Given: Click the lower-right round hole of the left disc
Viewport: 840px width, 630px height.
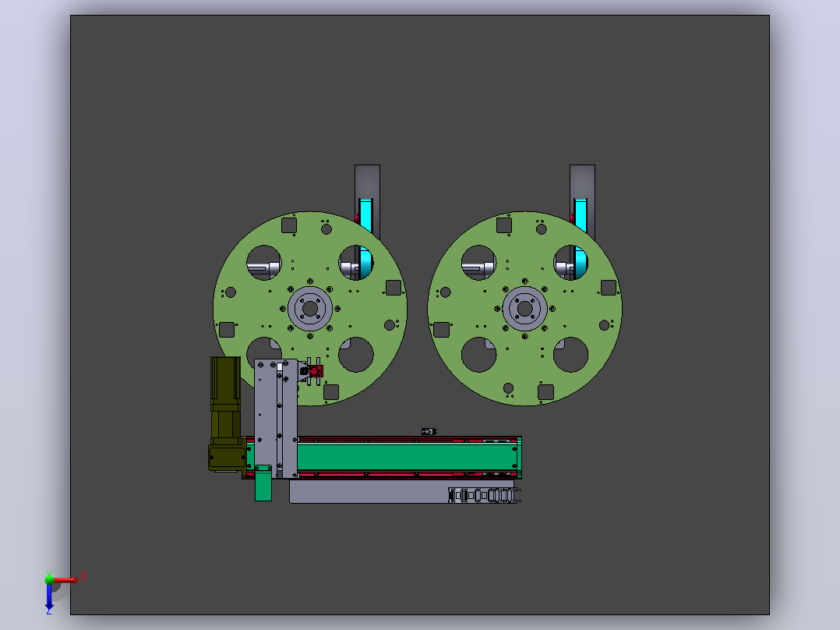Looking at the screenshot, I should (356, 355).
